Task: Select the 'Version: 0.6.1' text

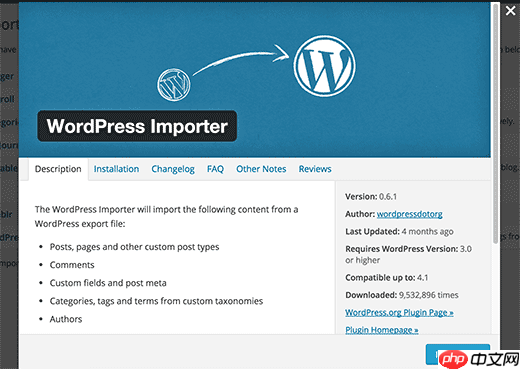Action: click(371, 197)
